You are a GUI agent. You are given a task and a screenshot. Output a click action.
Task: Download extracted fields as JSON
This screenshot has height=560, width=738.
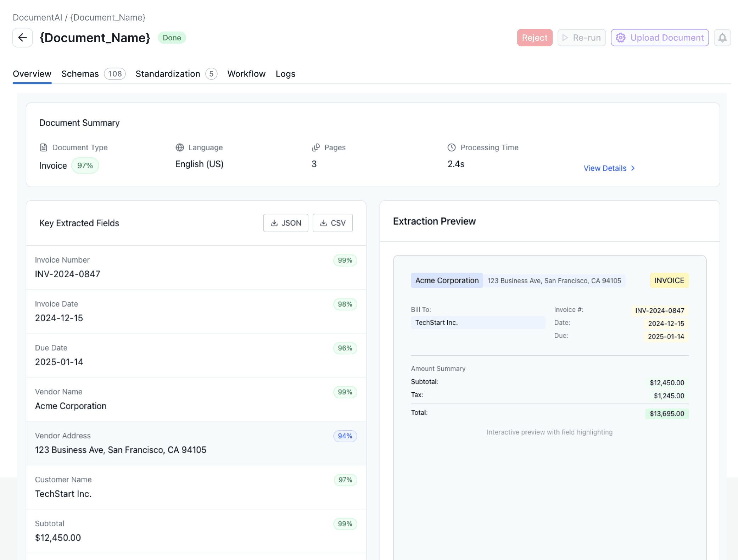286,223
